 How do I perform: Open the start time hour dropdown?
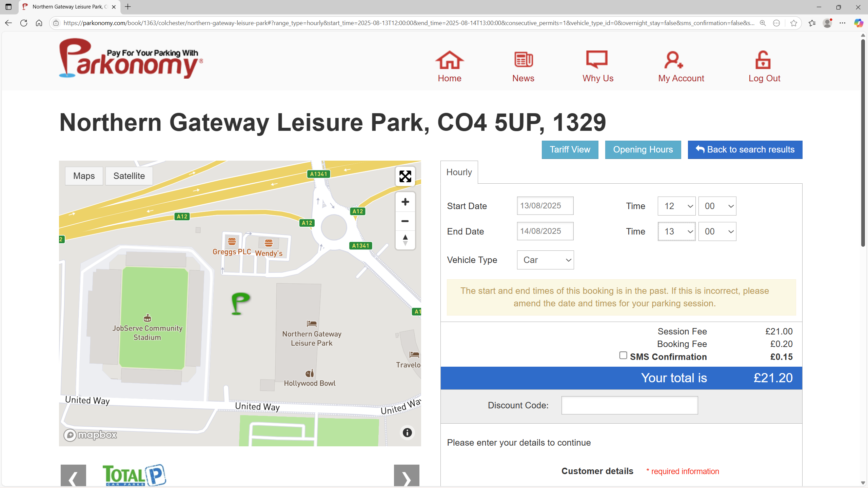tap(676, 206)
